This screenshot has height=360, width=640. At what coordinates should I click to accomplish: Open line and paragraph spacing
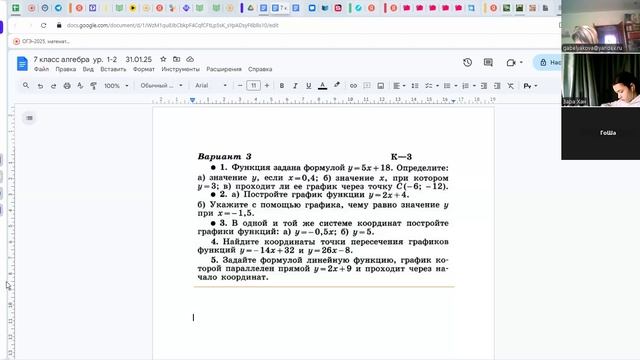pos(415,86)
